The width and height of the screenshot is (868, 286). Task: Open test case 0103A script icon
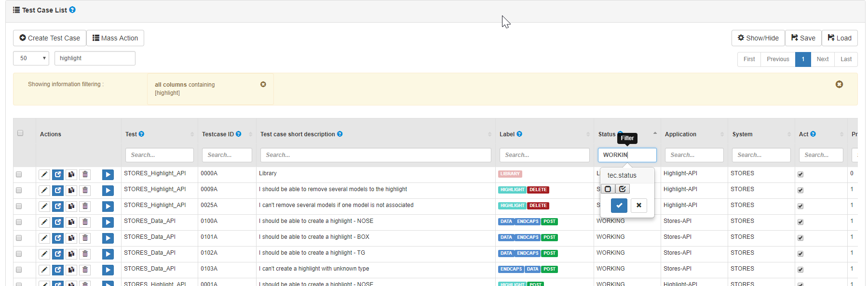click(x=58, y=270)
